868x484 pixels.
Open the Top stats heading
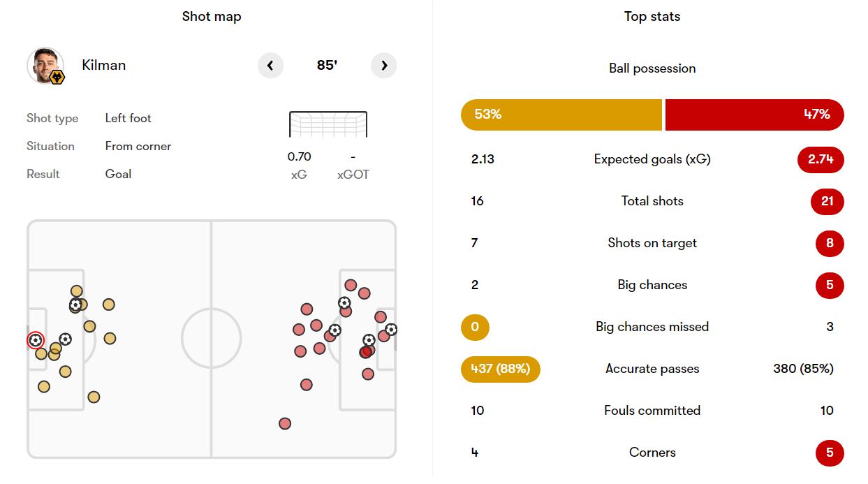(x=652, y=17)
